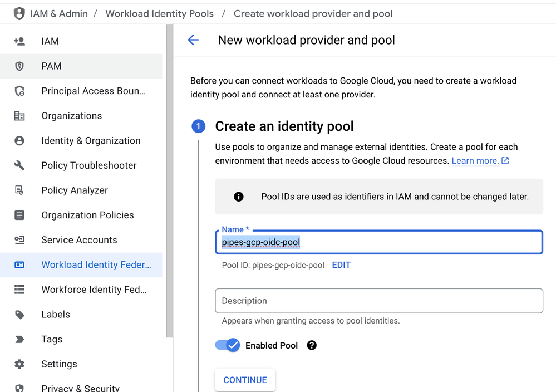Image resolution: width=556 pixels, height=392 pixels.
Task: Select Workforce Identity Federation item
Action: [81, 290]
